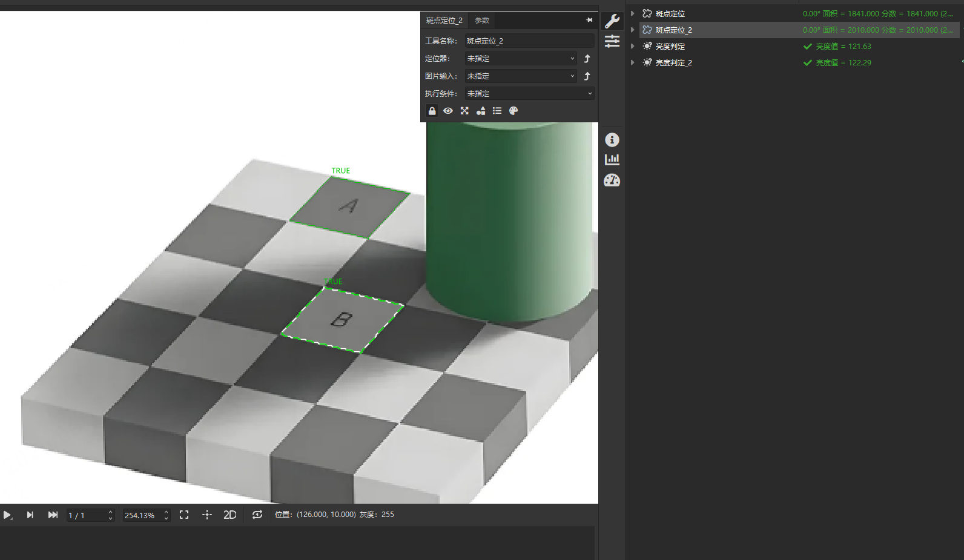964x560 pixels.
Task: Open the 定位器 dropdown
Action: 521,59
